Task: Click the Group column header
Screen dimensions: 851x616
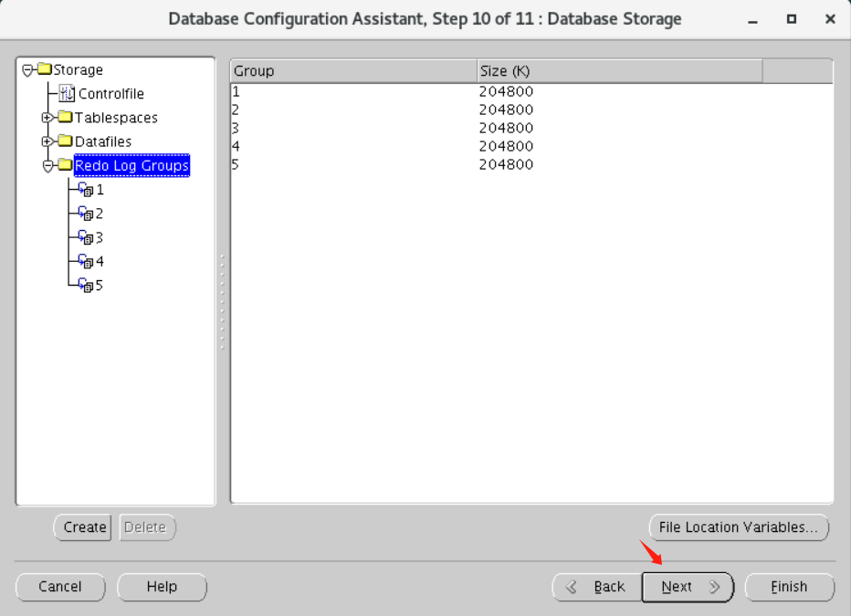Action: (x=354, y=71)
